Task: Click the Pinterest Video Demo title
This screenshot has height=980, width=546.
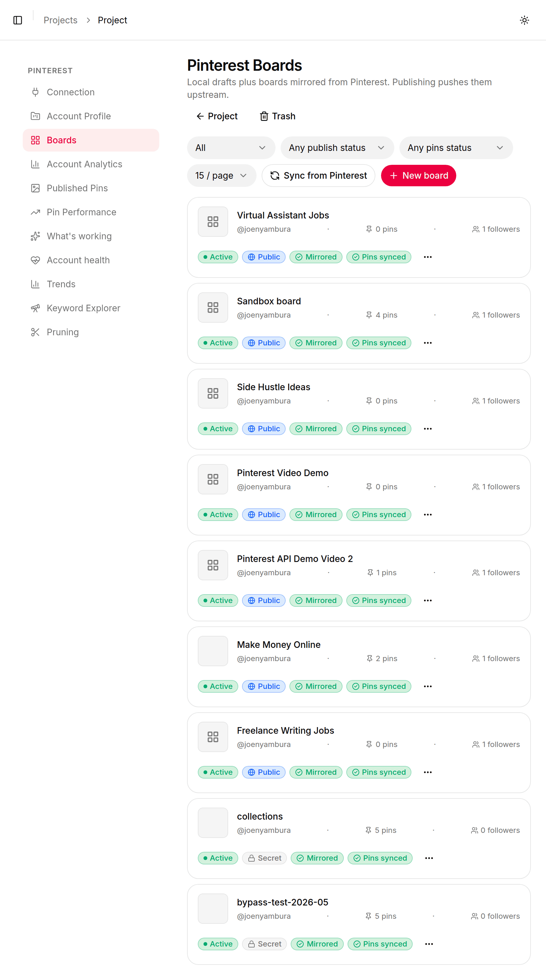Action: tap(282, 473)
